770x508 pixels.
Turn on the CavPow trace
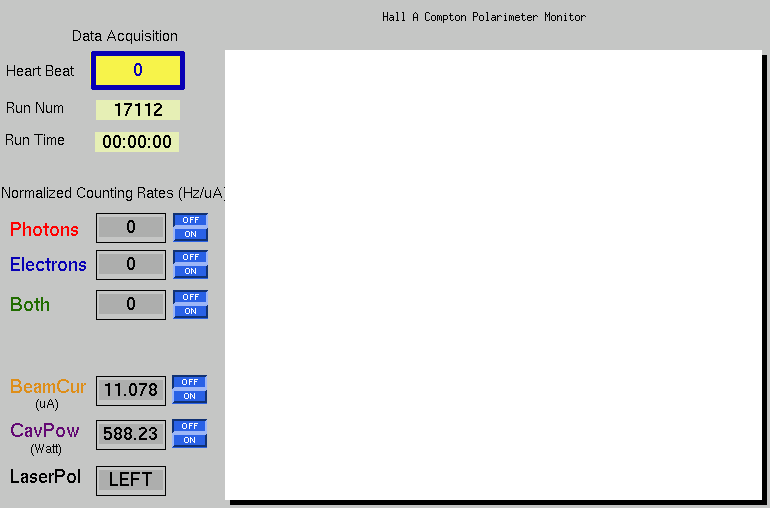coord(190,440)
